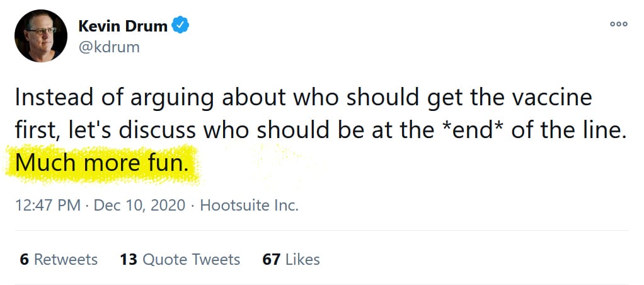Viewport: 644px width, 285px height.
Task: Click the blue verified badge
Action: 181,26
